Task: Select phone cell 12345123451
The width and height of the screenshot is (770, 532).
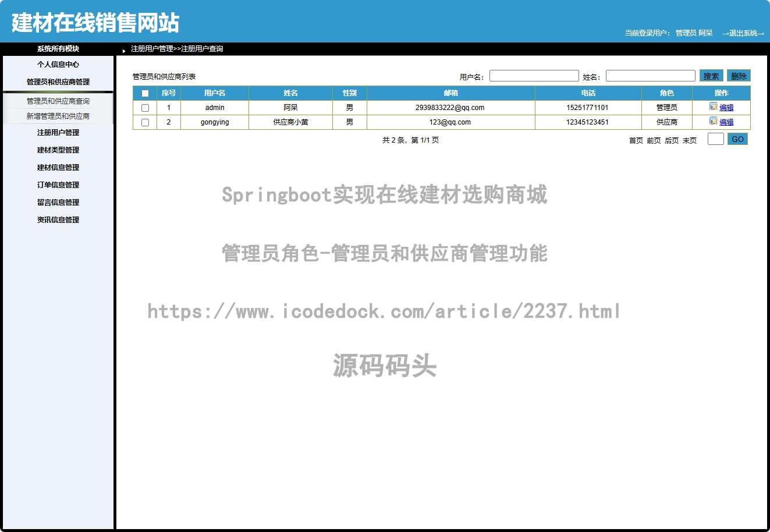Action: coord(588,122)
